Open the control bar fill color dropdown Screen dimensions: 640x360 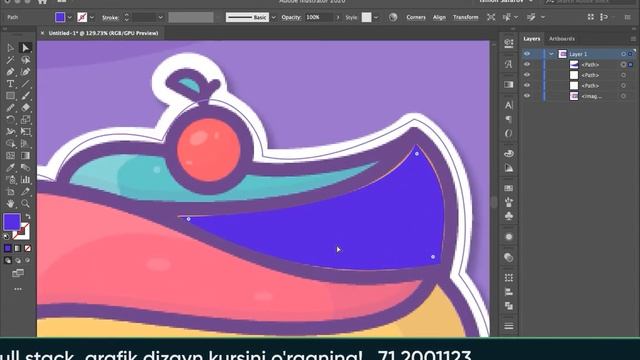point(69,18)
